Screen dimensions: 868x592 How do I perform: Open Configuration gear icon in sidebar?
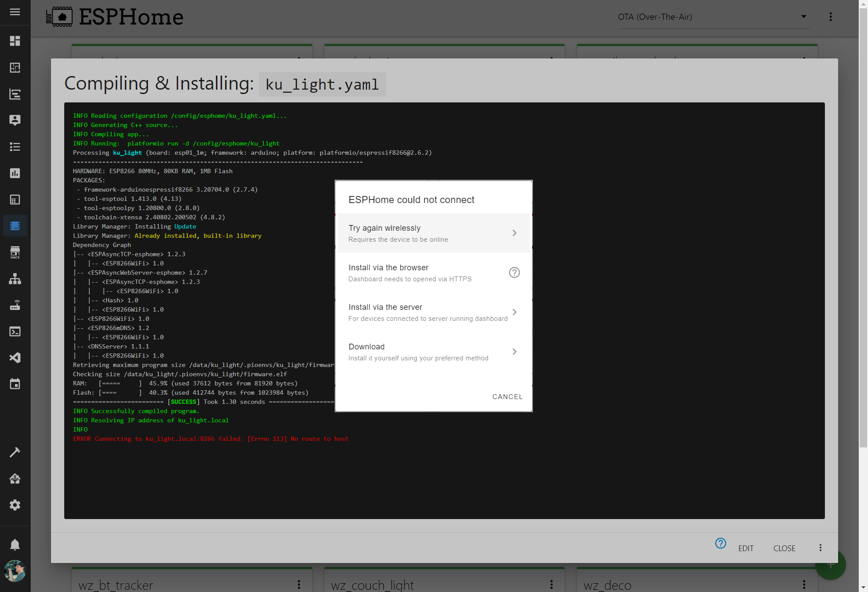click(x=15, y=505)
